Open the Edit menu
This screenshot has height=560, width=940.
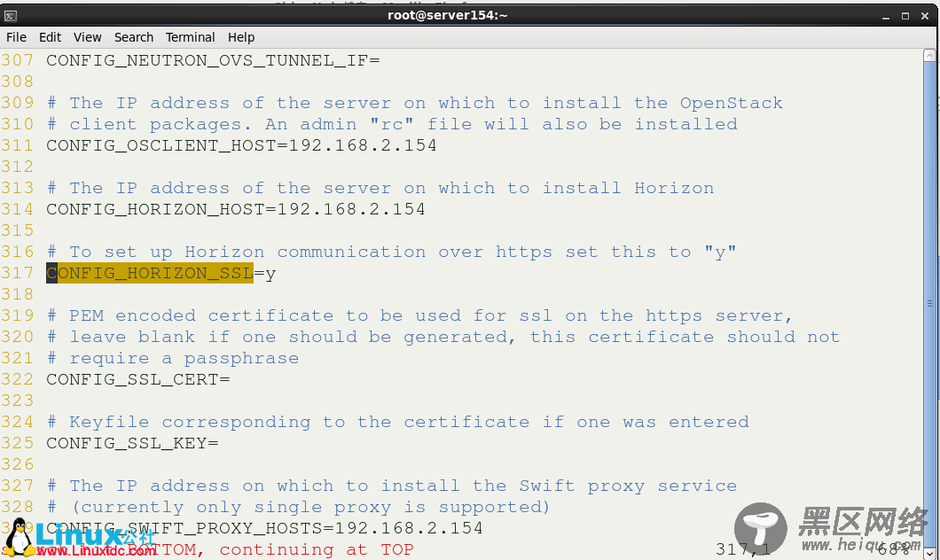click(x=50, y=37)
